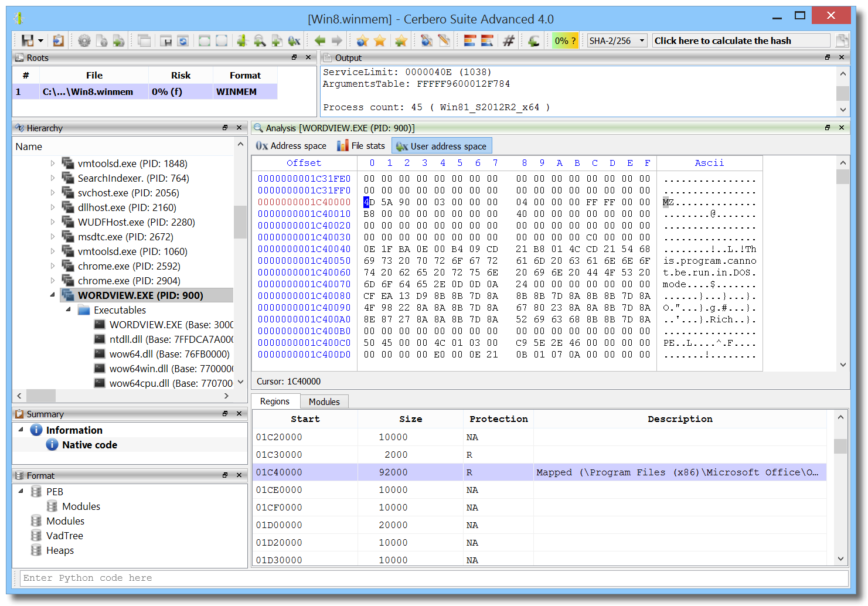Collapse the PEB node in Format panel
The height and width of the screenshot is (606, 868).
pyautogui.click(x=21, y=491)
